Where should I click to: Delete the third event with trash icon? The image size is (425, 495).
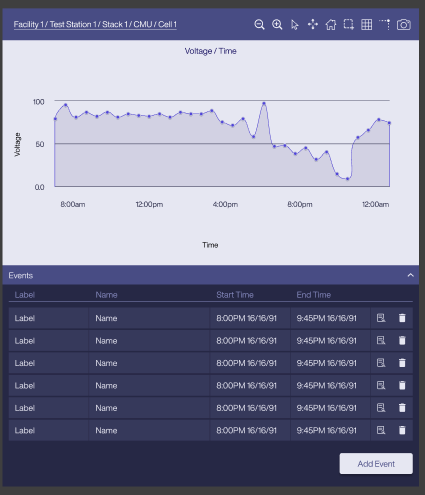tap(402, 363)
